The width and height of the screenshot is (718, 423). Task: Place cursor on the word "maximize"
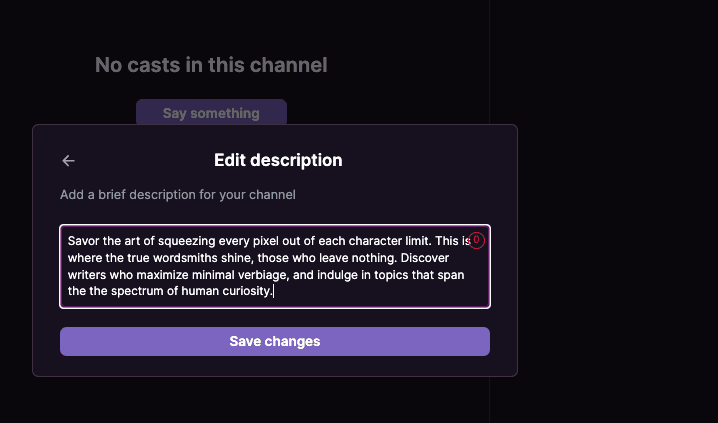tap(163, 275)
